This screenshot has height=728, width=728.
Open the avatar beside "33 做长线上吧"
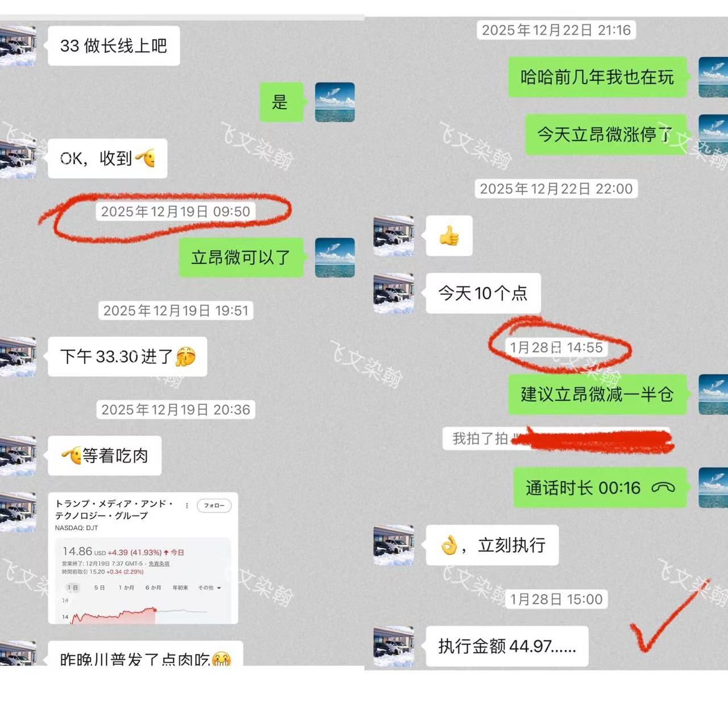tap(17, 45)
